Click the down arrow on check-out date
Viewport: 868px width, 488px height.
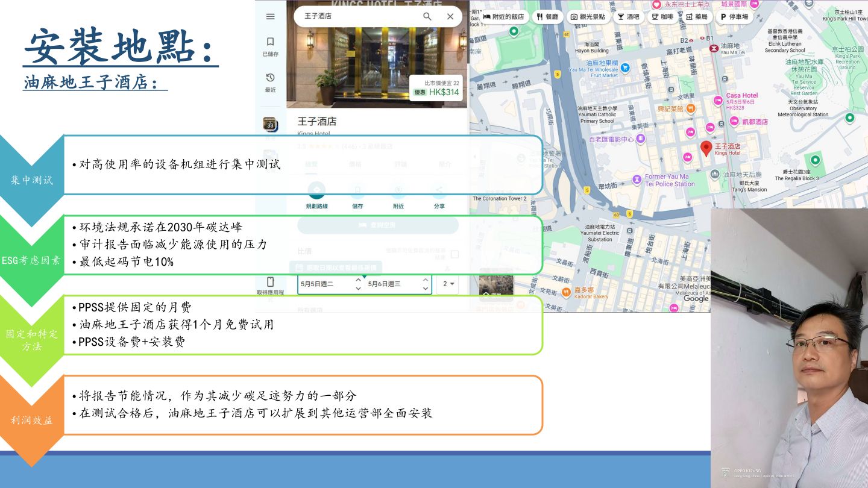[426, 289]
